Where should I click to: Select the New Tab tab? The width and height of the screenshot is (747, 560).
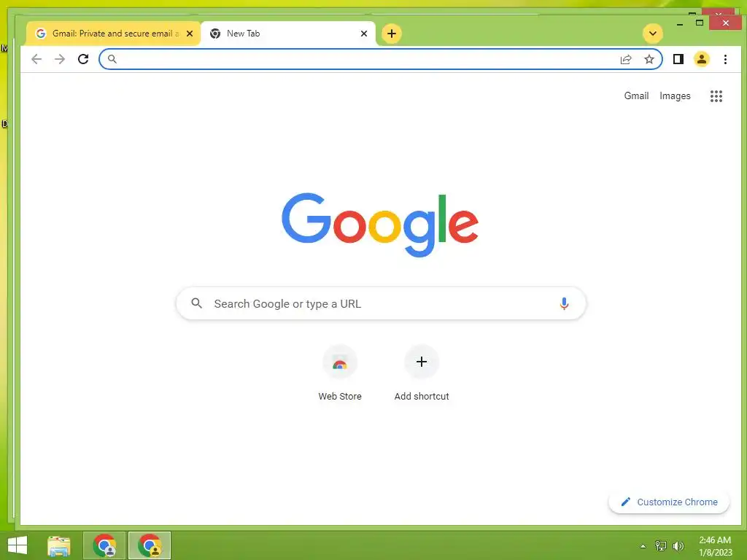(x=287, y=34)
